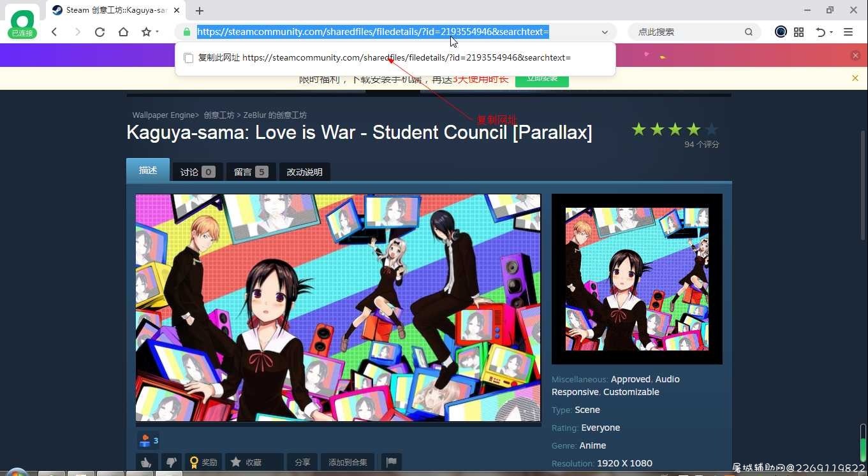Viewport: 868px width, 476px height.
Task: Open the browser home page icon
Action: pyautogui.click(x=123, y=32)
